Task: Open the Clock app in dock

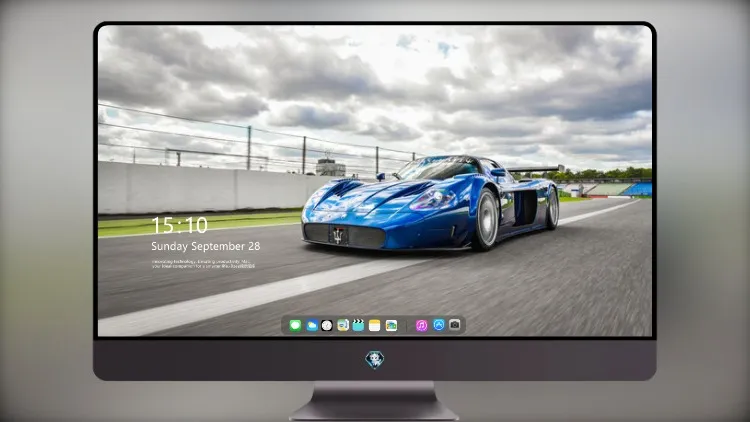Action: tap(327, 326)
